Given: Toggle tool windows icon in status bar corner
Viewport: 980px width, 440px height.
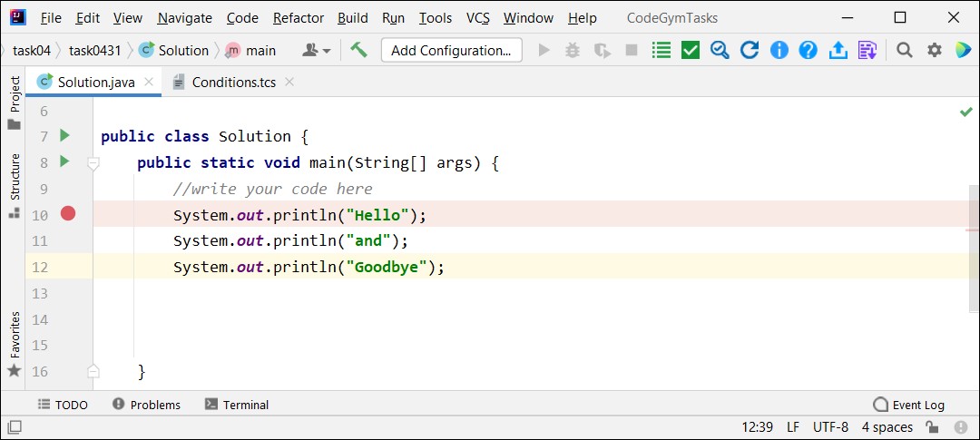Looking at the screenshot, I should coord(14,427).
